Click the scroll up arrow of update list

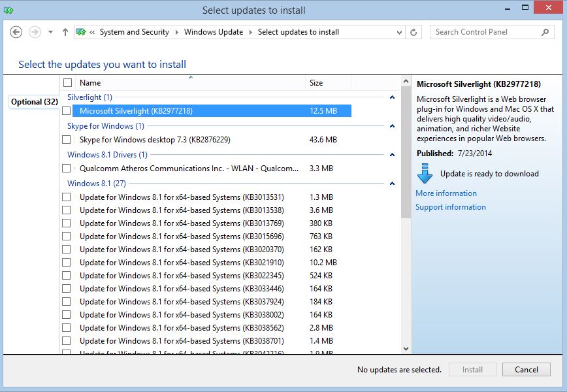point(406,82)
